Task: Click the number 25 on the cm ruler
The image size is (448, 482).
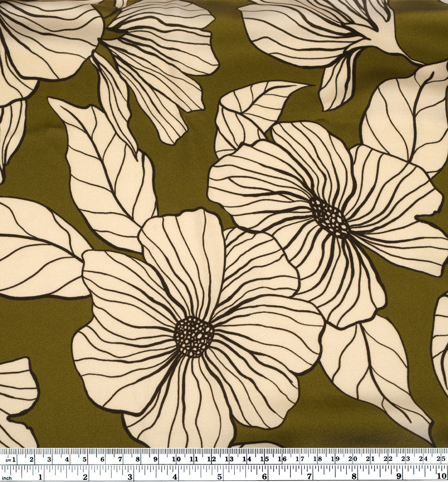Action: coord(441,458)
